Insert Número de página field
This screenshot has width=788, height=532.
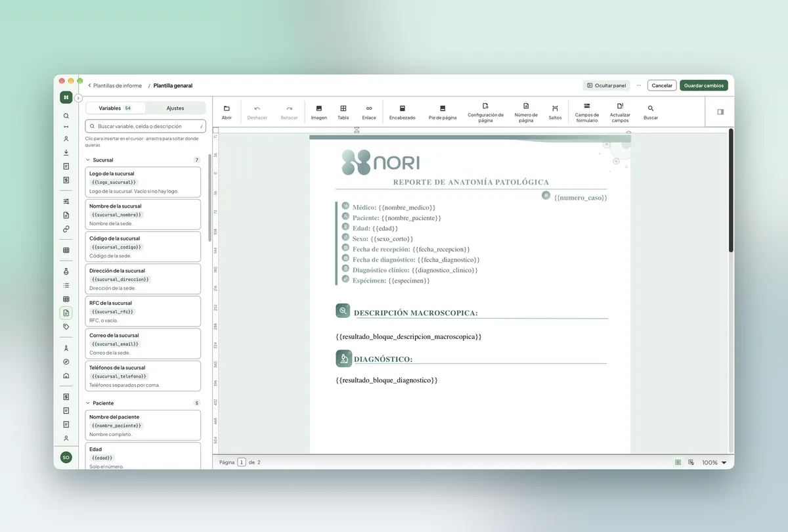pos(526,112)
